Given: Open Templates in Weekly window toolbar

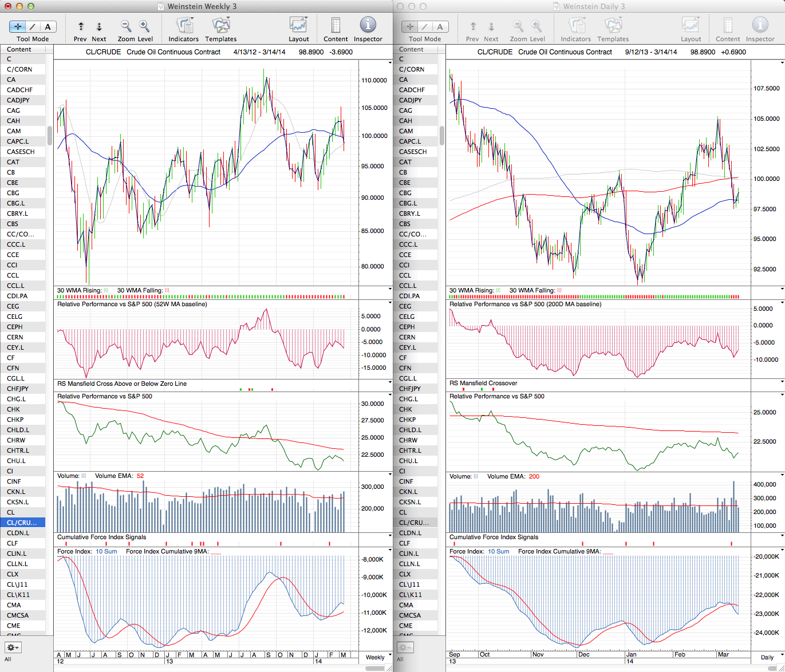Looking at the screenshot, I should (x=221, y=26).
